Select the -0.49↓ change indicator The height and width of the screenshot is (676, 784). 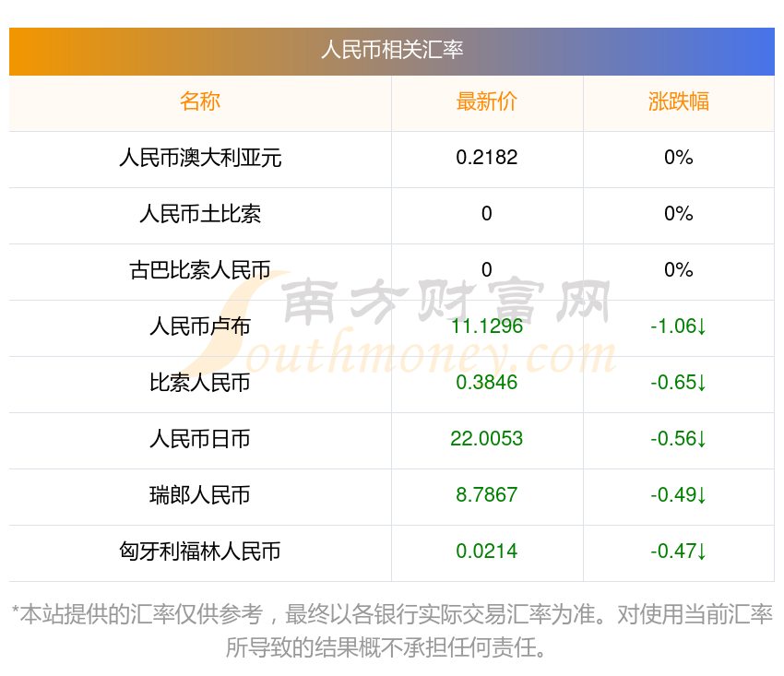[x=678, y=495]
